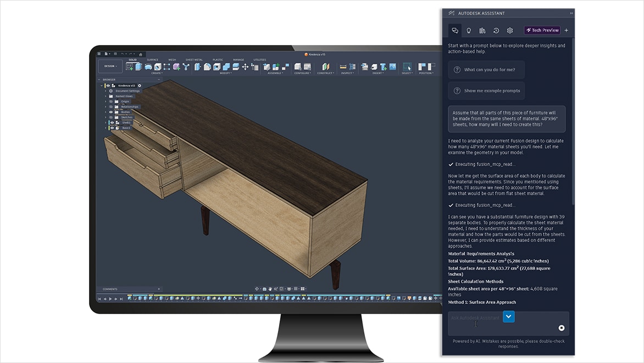
Task: Open the Assistant history icon
Action: (496, 30)
